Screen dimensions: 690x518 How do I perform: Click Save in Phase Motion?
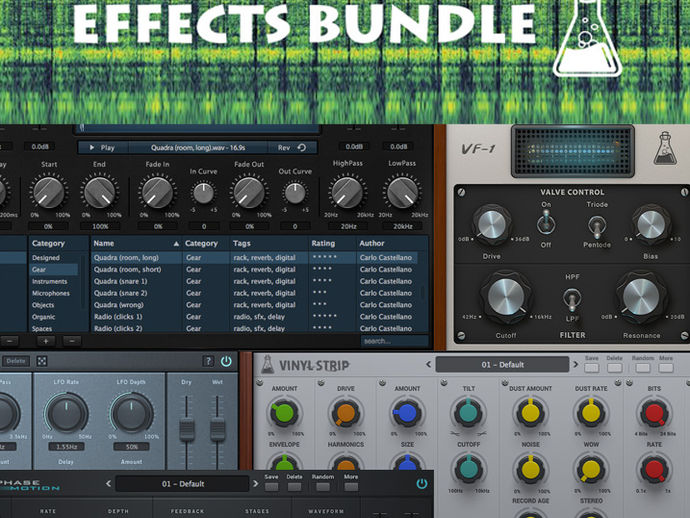pos(272,487)
